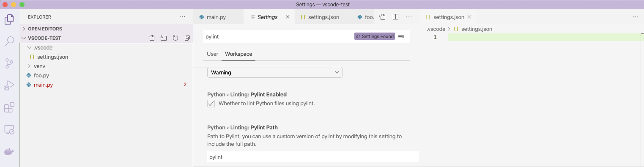Refresh the explorer file tree
The width and height of the screenshot is (644, 167).
pos(175,38)
